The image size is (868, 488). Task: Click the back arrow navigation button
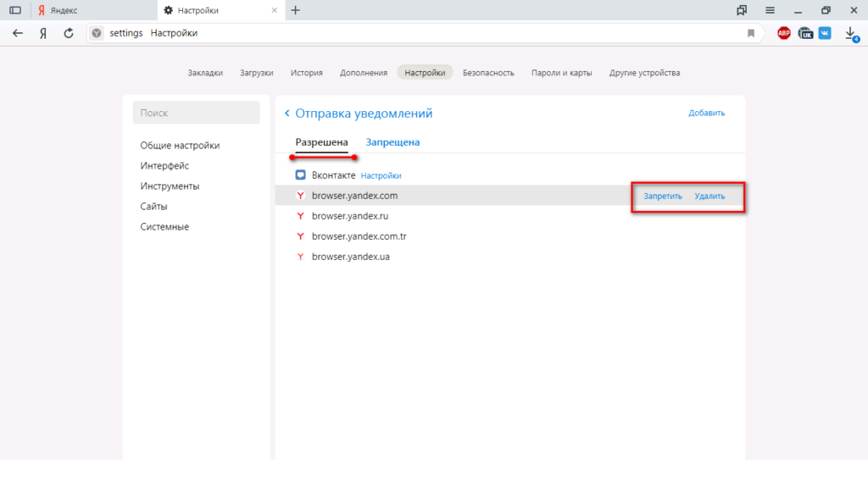tap(17, 33)
